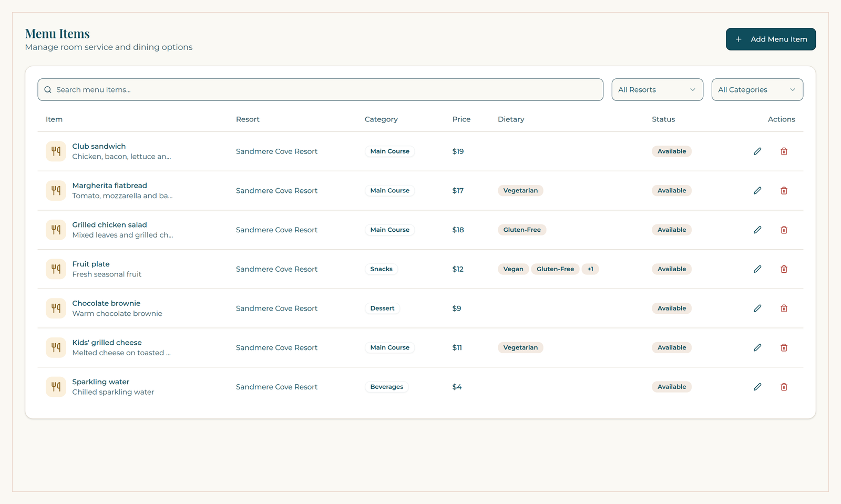Click the search magnifier icon

pos(48,90)
